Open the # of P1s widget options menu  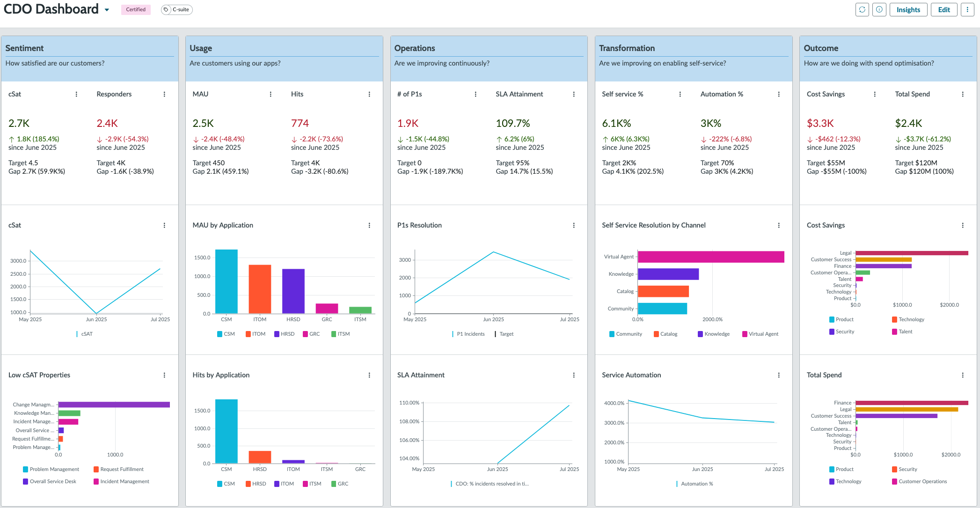coord(475,94)
